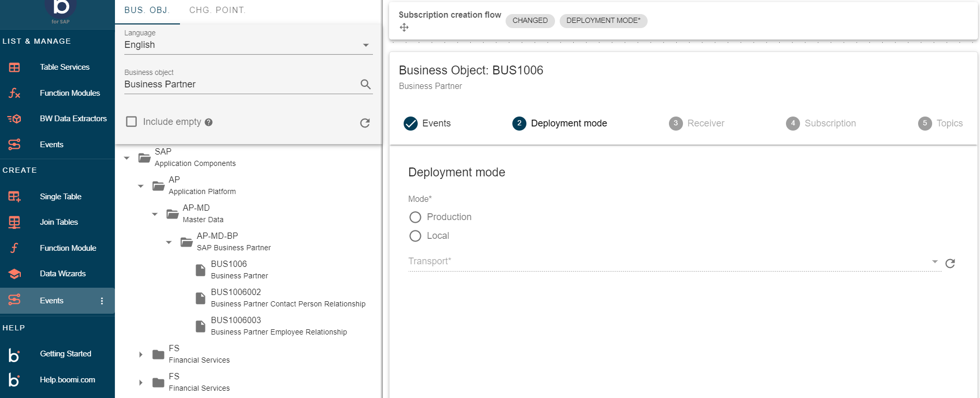
Task: Open the three-dot menu next to Events
Action: tap(102, 301)
